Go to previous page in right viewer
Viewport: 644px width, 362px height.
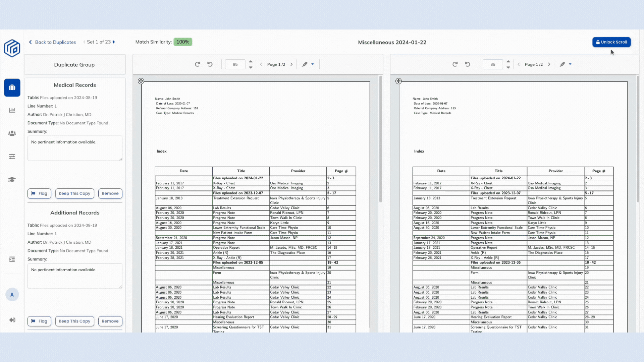tap(519, 64)
